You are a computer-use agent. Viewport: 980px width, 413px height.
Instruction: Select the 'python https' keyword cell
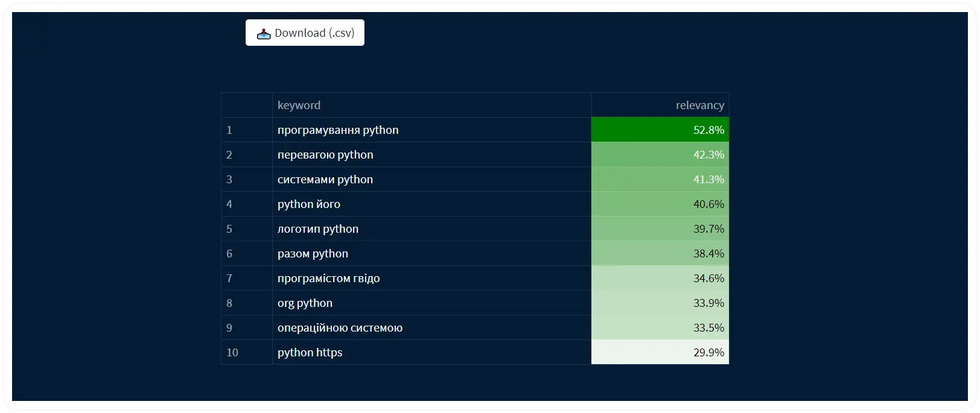click(x=431, y=352)
